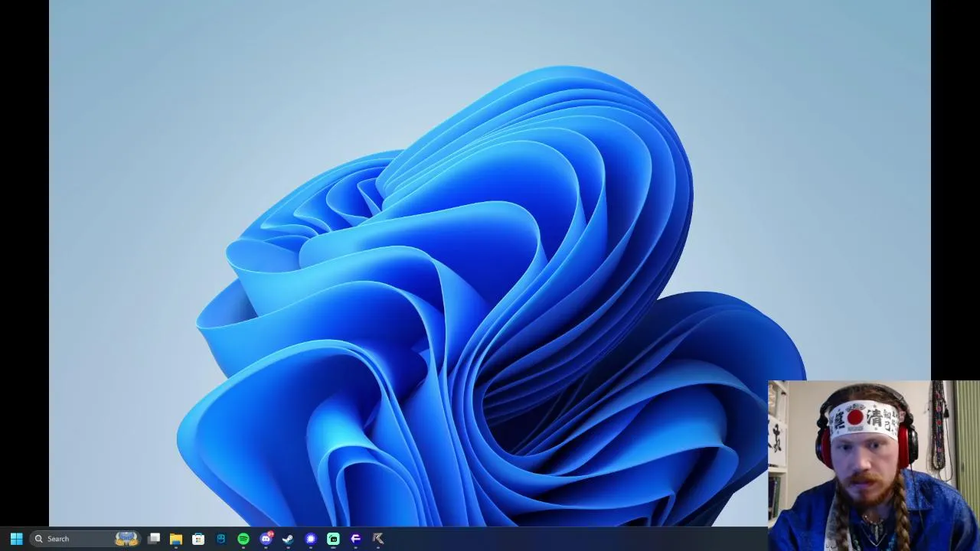The height and width of the screenshot is (551, 980).
Task: Open the round blue-purple app icon
Action: coord(311,539)
